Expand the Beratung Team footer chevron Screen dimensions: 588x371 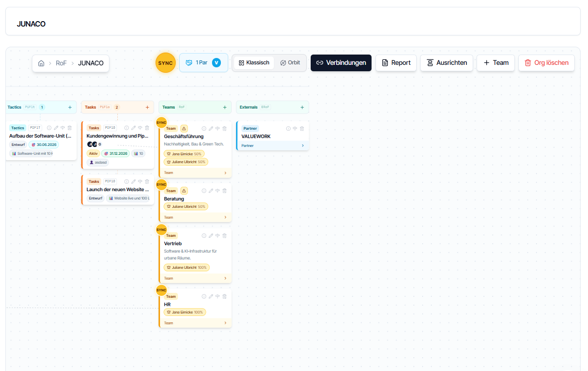pos(225,217)
